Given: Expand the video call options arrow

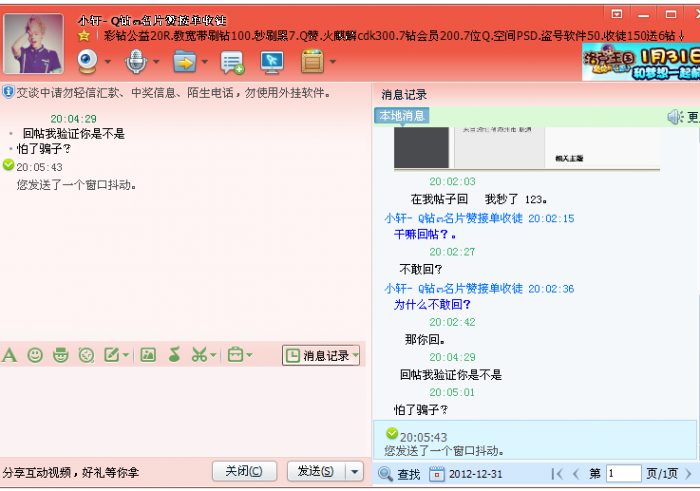Looking at the screenshot, I should click(108, 62).
